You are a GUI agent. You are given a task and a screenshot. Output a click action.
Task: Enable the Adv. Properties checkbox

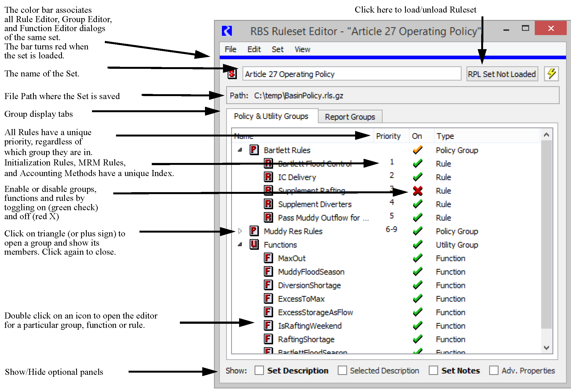493,370
